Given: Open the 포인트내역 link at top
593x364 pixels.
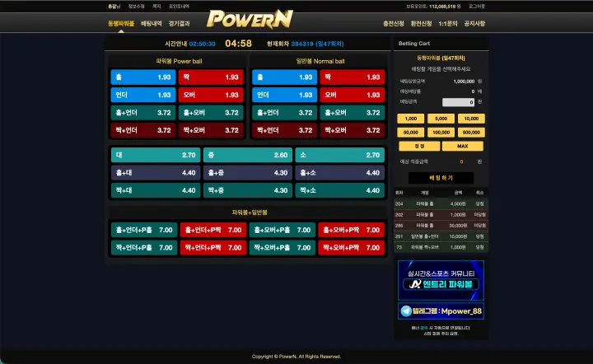Looking at the screenshot, I should pyautogui.click(x=179, y=7).
